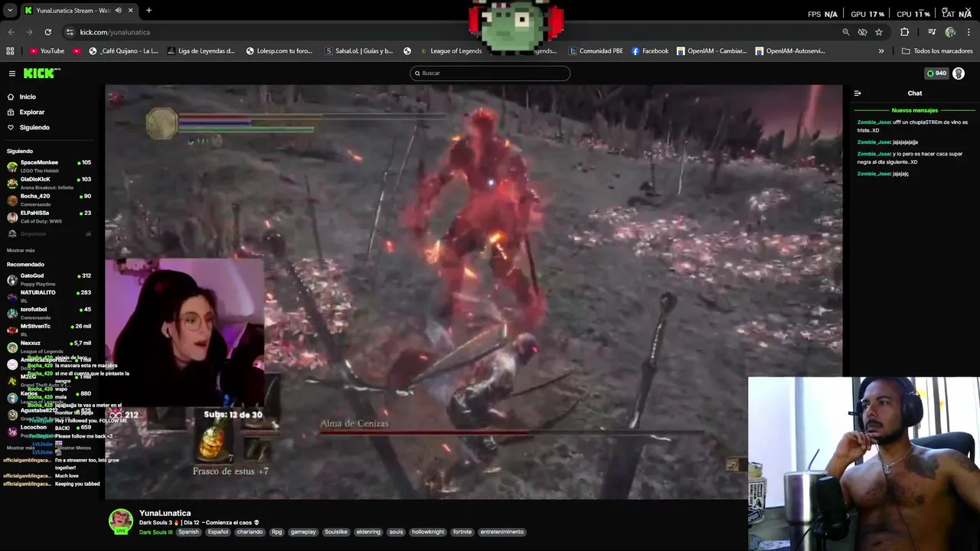Bookmark this page with the star
Screen dimensions: 980x551
coord(879,32)
